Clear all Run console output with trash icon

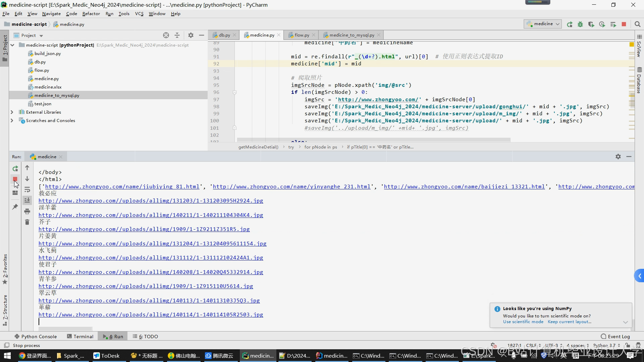27,222
